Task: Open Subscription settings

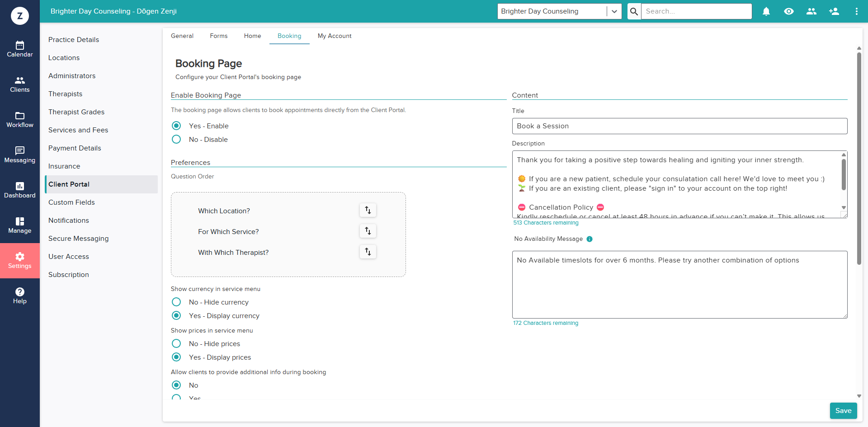Action: pos(101,275)
